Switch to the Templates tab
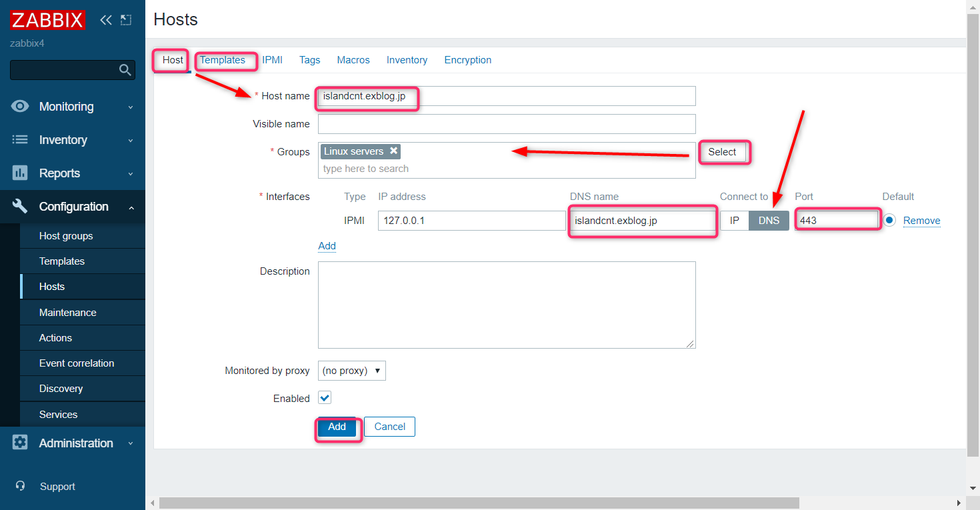The image size is (980, 510). pyautogui.click(x=223, y=60)
